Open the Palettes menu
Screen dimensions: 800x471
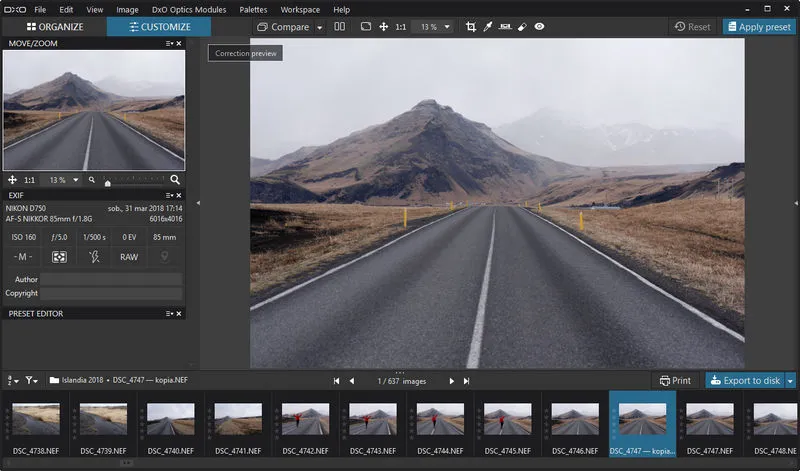(x=253, y=9)
